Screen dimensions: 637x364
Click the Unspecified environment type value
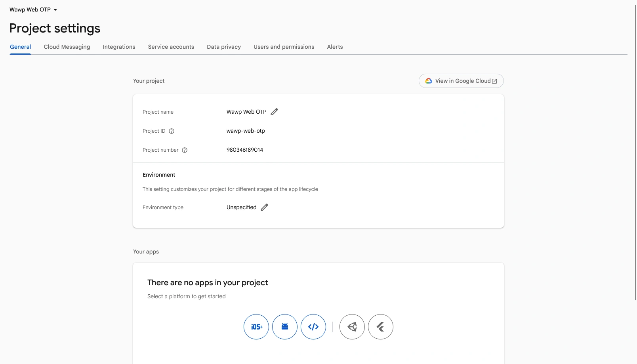click(242, 207)
